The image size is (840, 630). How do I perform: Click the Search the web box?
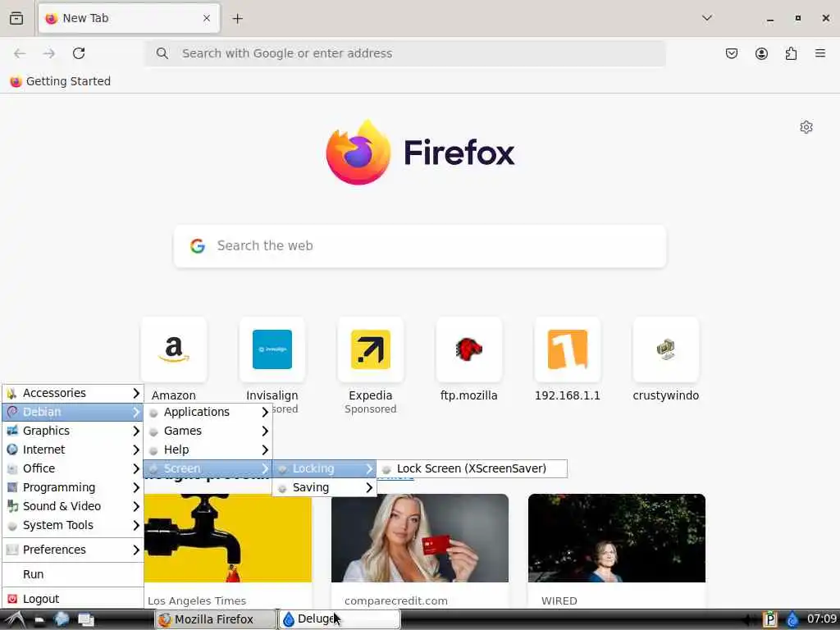[x=420, y=246]
